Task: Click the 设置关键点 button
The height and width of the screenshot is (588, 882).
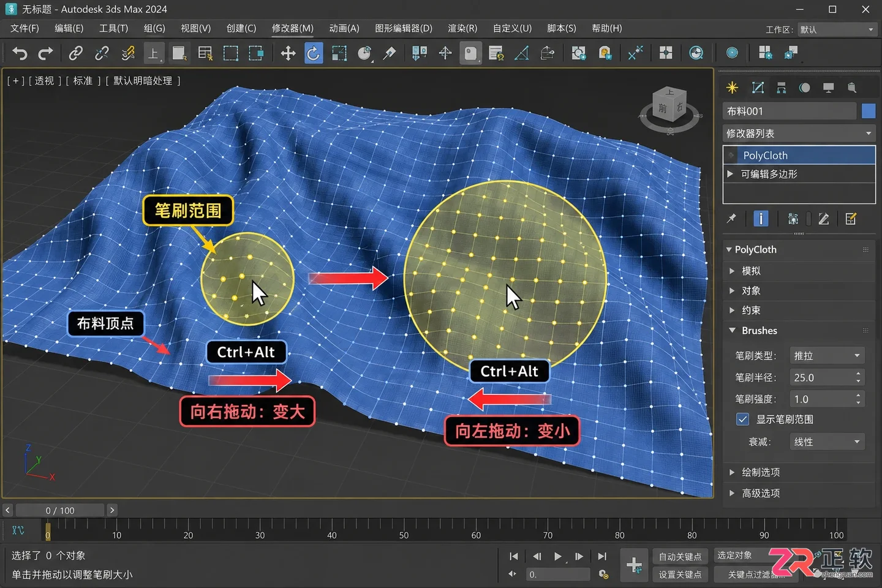Action: (680, 575)
